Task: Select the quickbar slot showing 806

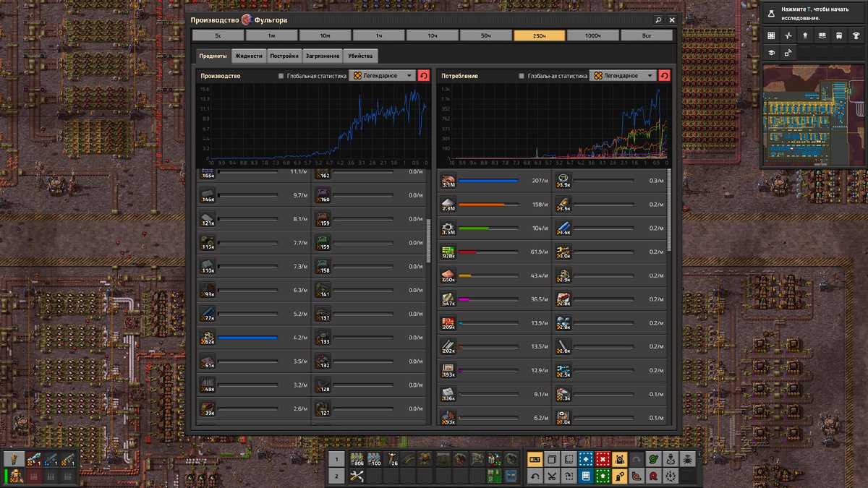Action: click(x=357, y=458)
